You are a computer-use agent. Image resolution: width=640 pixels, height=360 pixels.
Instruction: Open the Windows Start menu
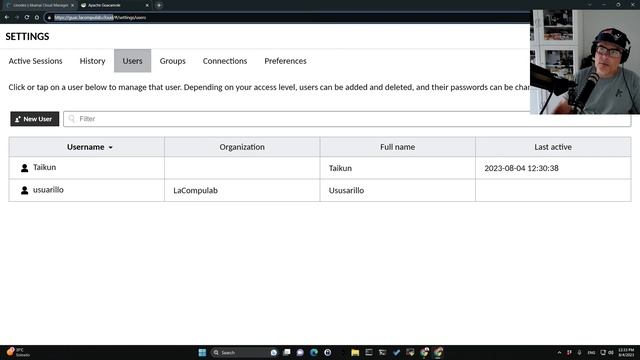pos(202,352)
